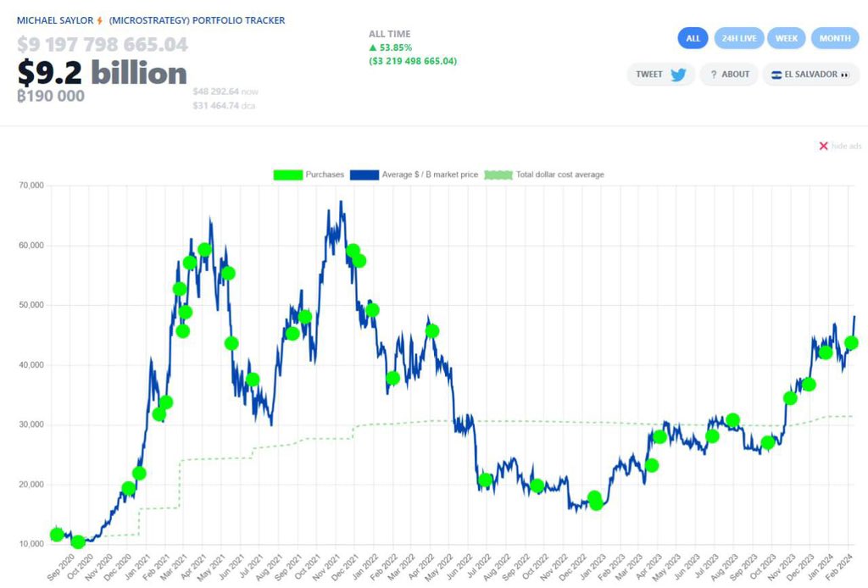Switch to the WEEK view tab
This screenshot has height=588, width=868.
(786, 38)
